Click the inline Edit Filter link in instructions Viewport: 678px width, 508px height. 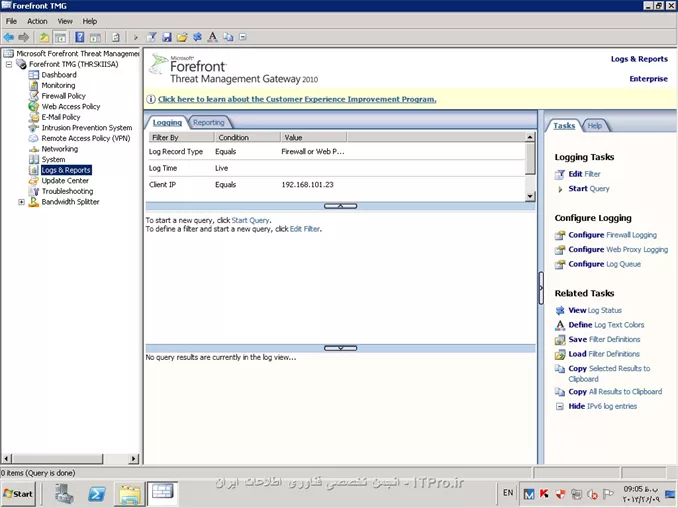tap(305, 229)
